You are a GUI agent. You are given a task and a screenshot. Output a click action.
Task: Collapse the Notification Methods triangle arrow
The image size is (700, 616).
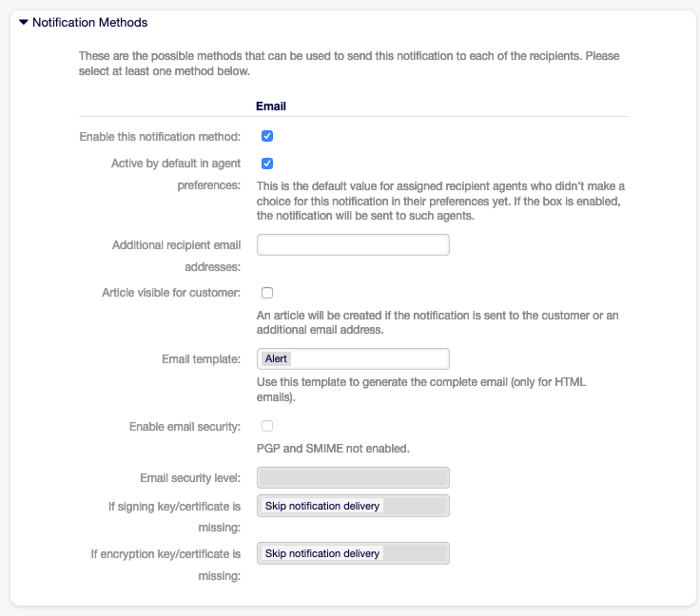pos(24,22)
